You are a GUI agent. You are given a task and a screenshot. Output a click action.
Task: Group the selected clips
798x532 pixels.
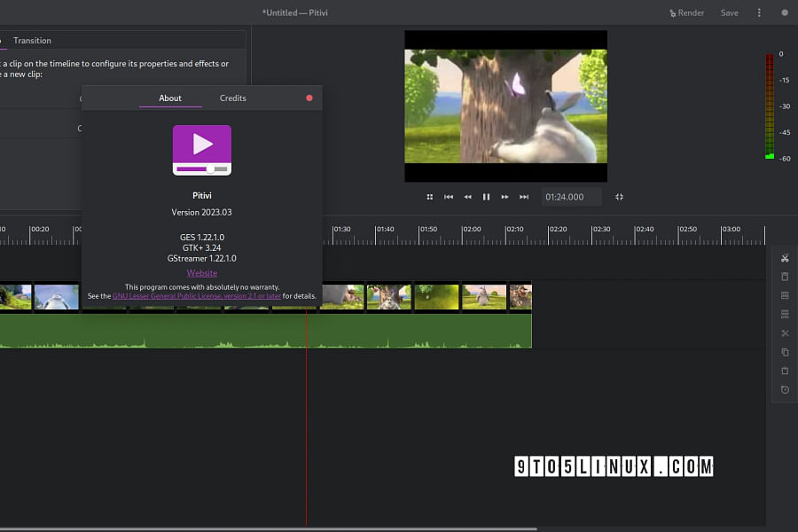[x=785, y=295]
